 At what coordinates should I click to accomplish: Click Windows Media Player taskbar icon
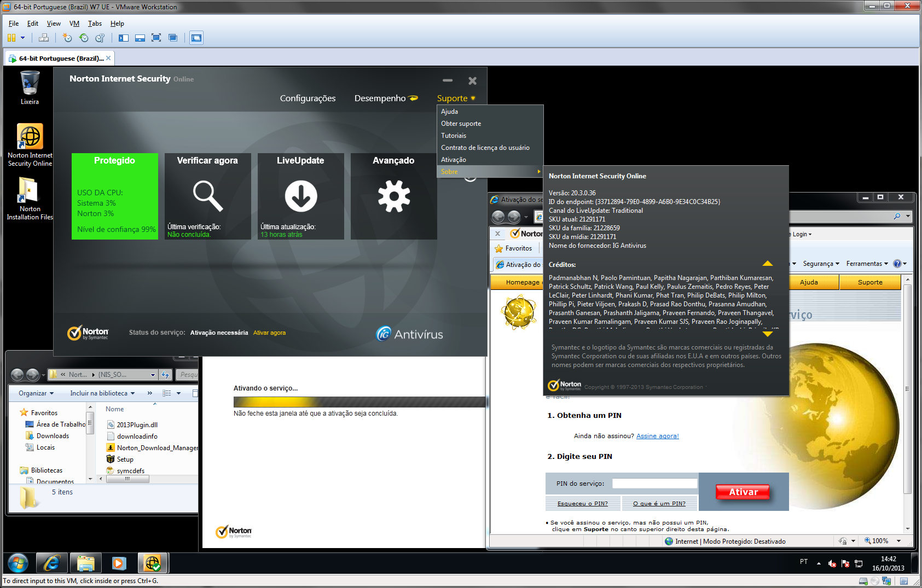pos(119,563)
